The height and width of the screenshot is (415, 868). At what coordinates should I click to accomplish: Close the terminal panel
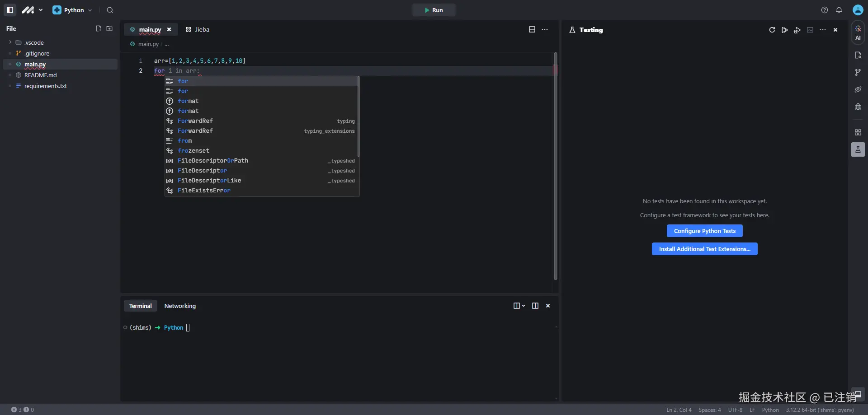click(548, 306)
